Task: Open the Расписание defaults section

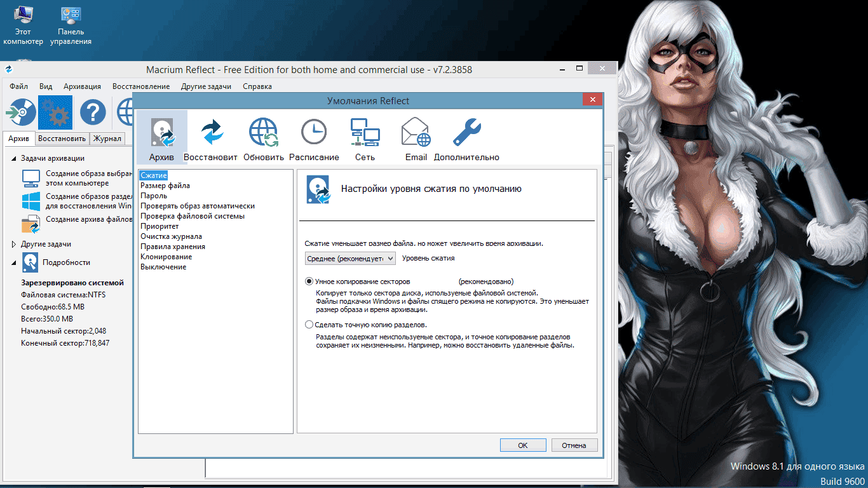Action: (314, 139)
